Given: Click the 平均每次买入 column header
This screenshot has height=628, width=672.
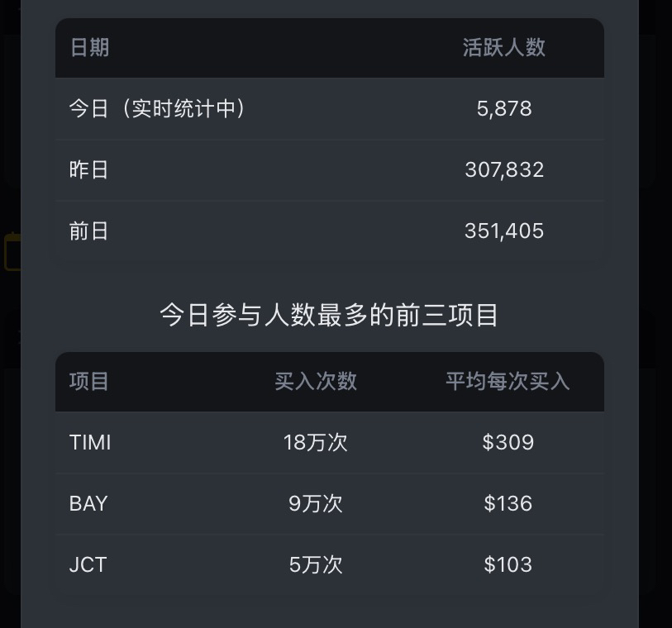Looking at the screenshot, I should [x=508, y=382].
